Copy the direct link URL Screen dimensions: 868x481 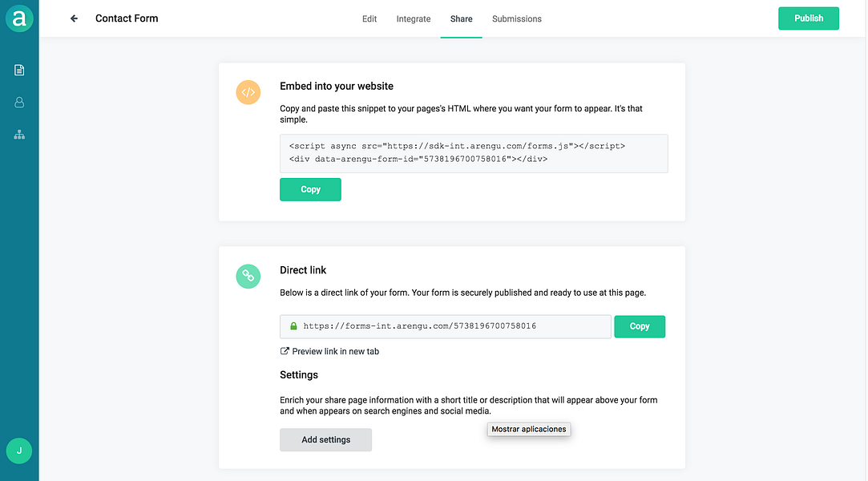pyautogui.click(x=640, y=326)
